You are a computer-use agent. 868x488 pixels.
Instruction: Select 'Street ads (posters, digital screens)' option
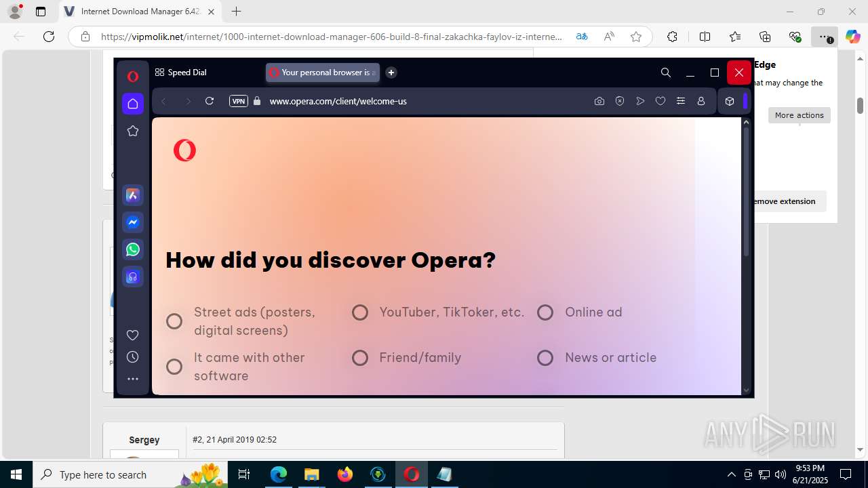pyautogui.click(x=174, y=321)
